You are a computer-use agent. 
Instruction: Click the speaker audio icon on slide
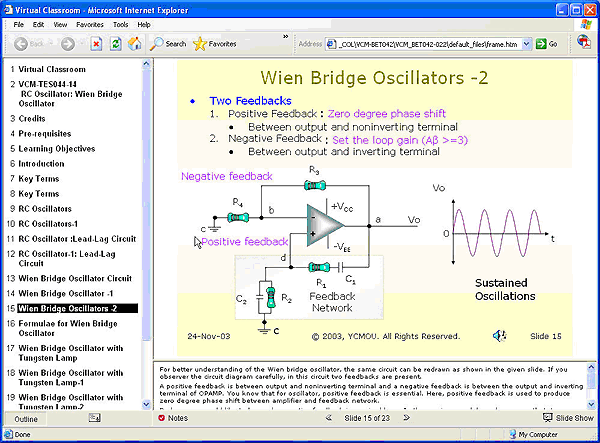[x=499, y=336]
